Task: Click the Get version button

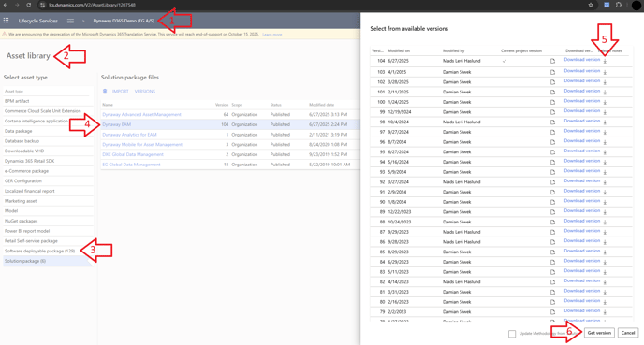Action: click(x=599, y=333)
